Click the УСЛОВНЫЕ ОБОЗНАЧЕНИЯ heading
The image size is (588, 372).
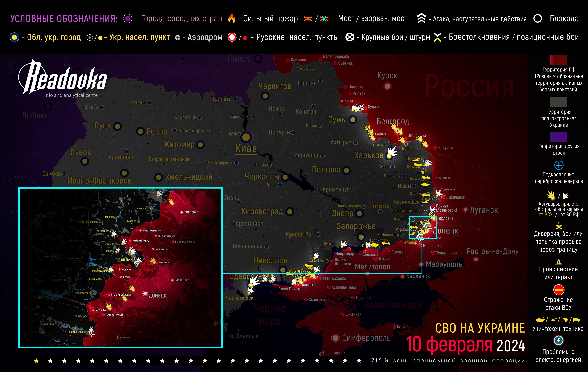(64, 19)
